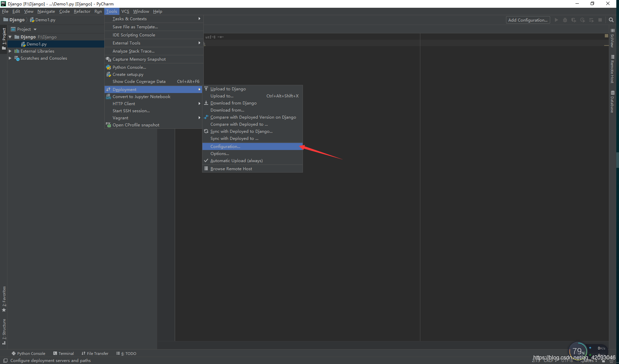Screen dimensions: 619x364
Task: Select Capture Memory Snapshot menu item
Action: click(x=153, y=59)
